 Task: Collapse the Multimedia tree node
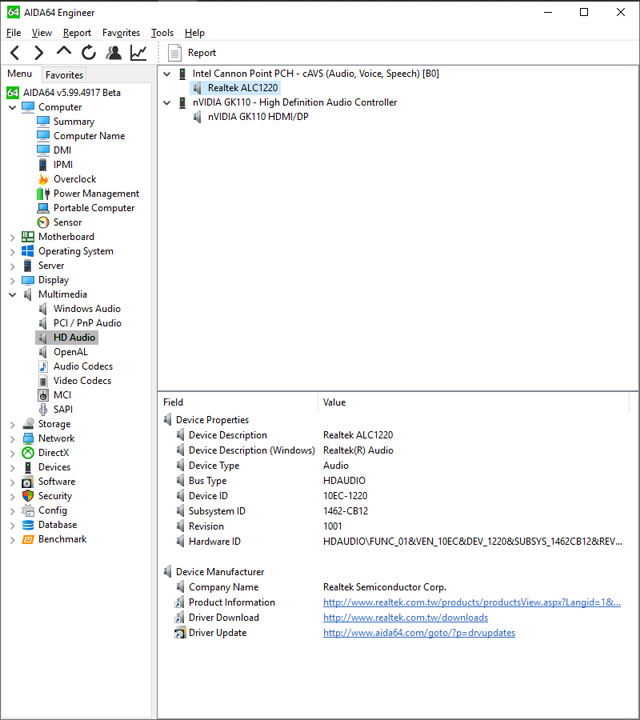[12, 295]
